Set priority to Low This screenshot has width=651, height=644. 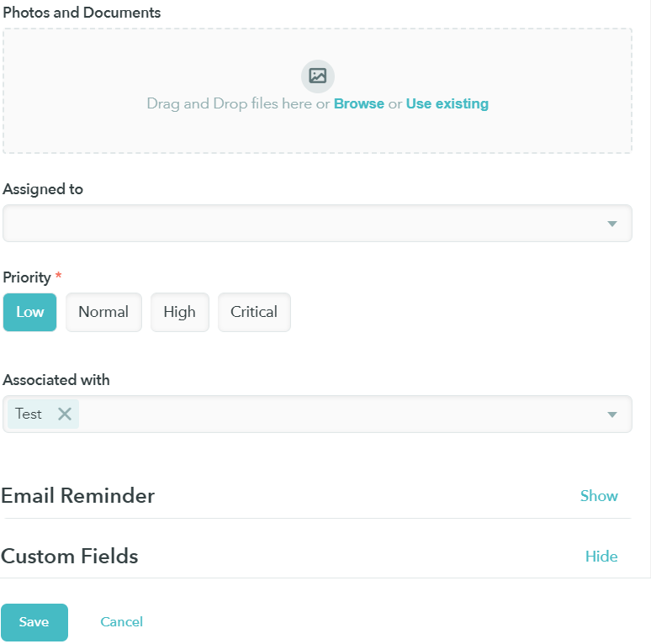(x=30, y=312)
